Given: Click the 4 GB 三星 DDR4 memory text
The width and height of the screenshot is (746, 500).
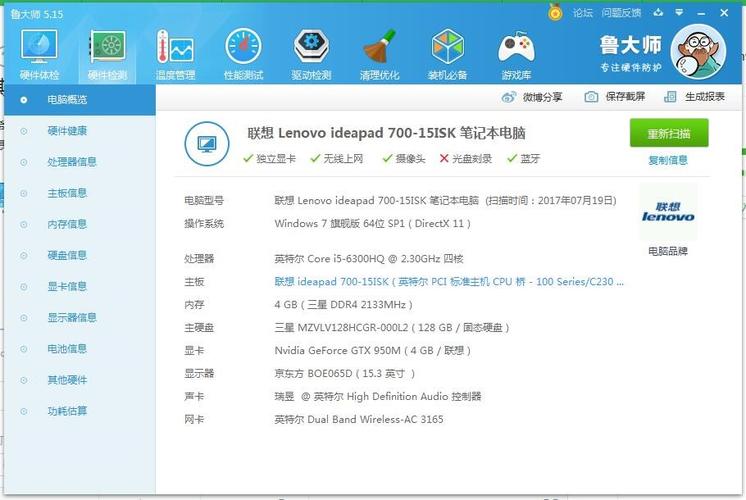Looking at the screenshot, I should point(344,304).
